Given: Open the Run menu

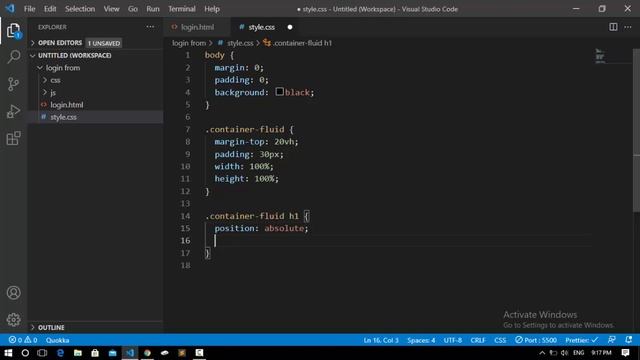Looking at the screenshot, I should pos(153,9).
